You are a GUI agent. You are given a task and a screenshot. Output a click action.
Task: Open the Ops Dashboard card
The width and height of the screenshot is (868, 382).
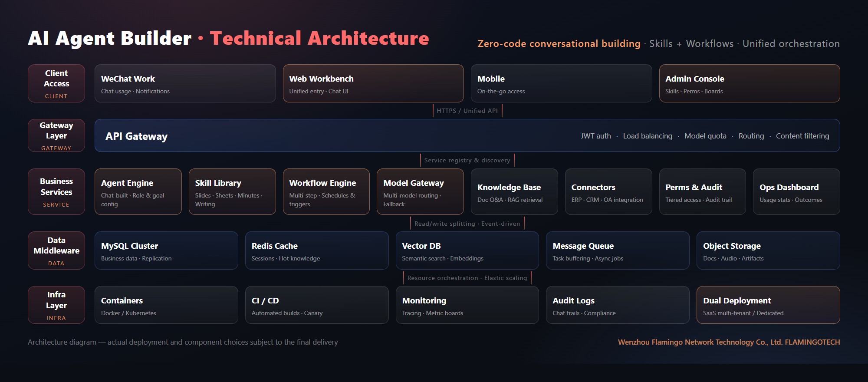(x=796, y=191)
